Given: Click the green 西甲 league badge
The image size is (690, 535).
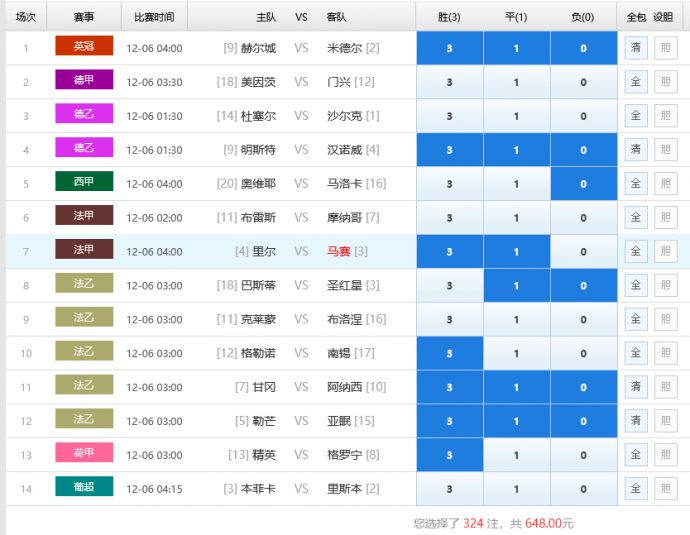Looking at the screenshot, I should [x=84, y=183].
